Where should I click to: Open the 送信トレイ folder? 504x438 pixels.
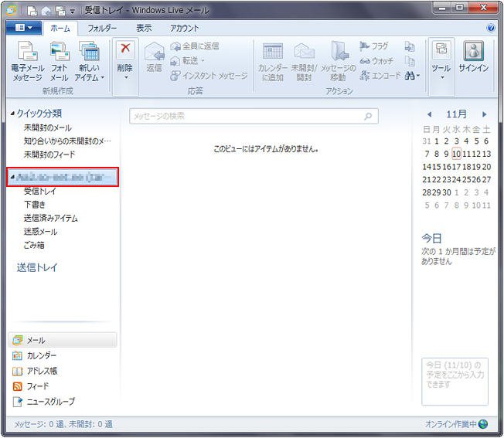37,267
